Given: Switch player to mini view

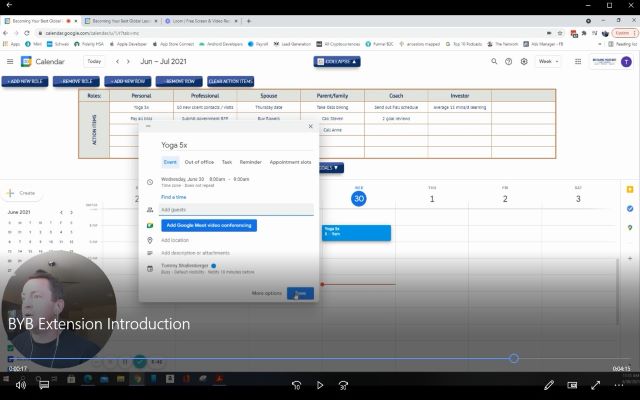Looking at the screenshot, I should 572,385.
